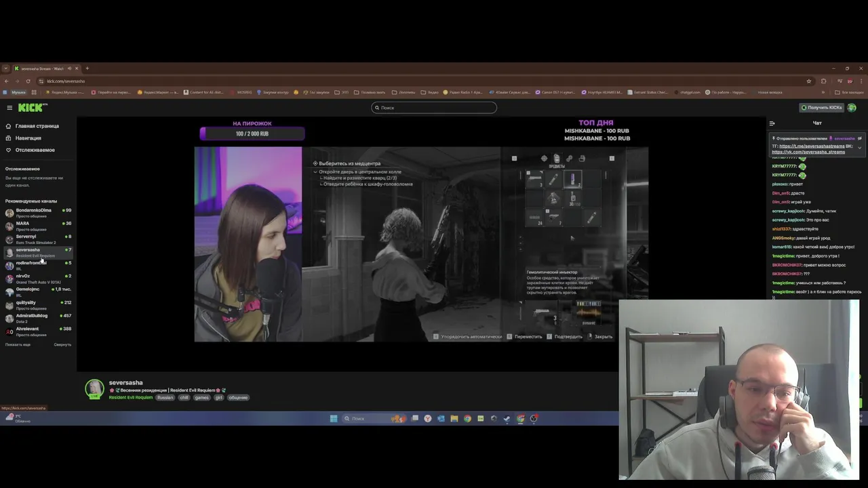Select the girl tag
The image size is (868, 488).
pos(219,398)
